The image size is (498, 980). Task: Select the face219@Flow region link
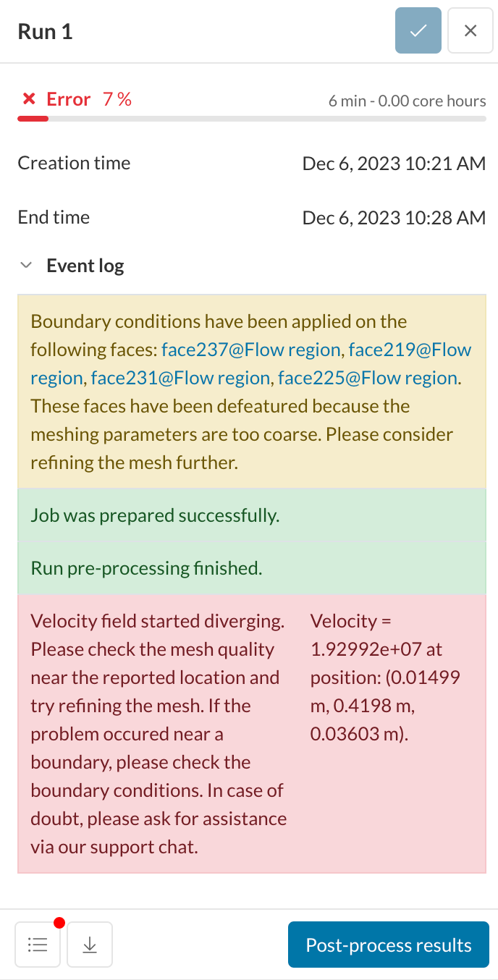tap(408, 349)
